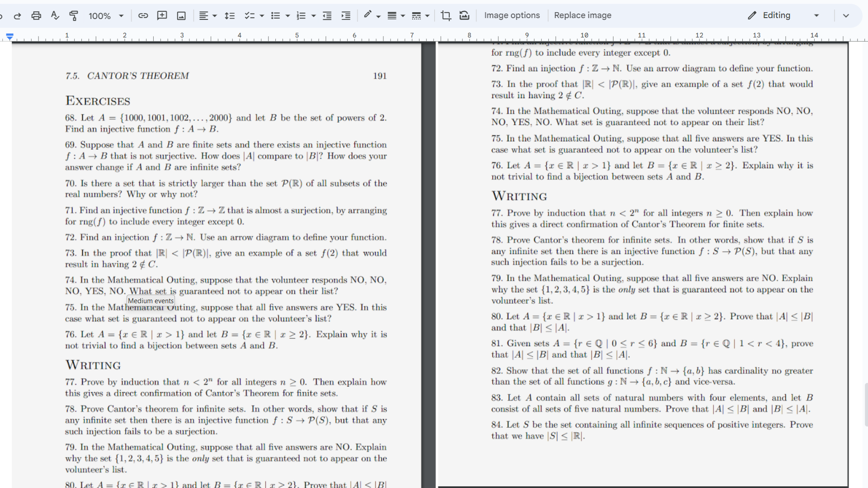Open line and paragraph spacing
Screen dimensions: 868x488
(x=230, y=16)
